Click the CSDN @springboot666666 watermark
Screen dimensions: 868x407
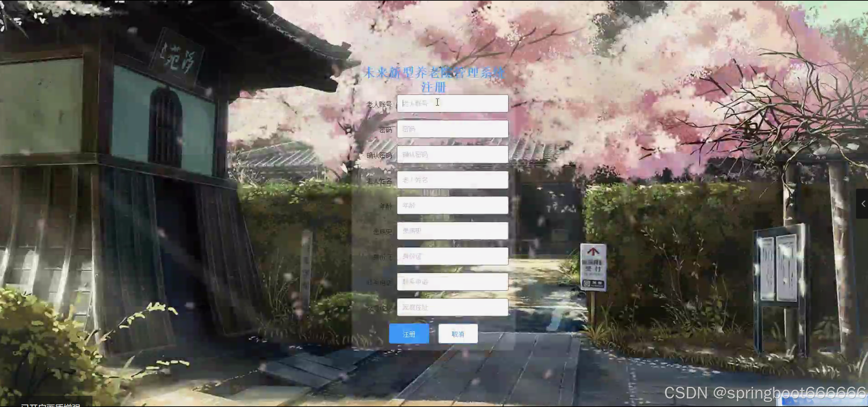tap(764, 393)
